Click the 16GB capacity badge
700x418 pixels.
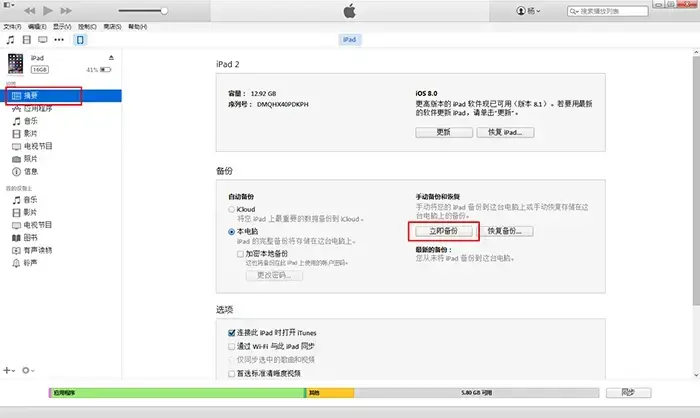coord(40,70)
